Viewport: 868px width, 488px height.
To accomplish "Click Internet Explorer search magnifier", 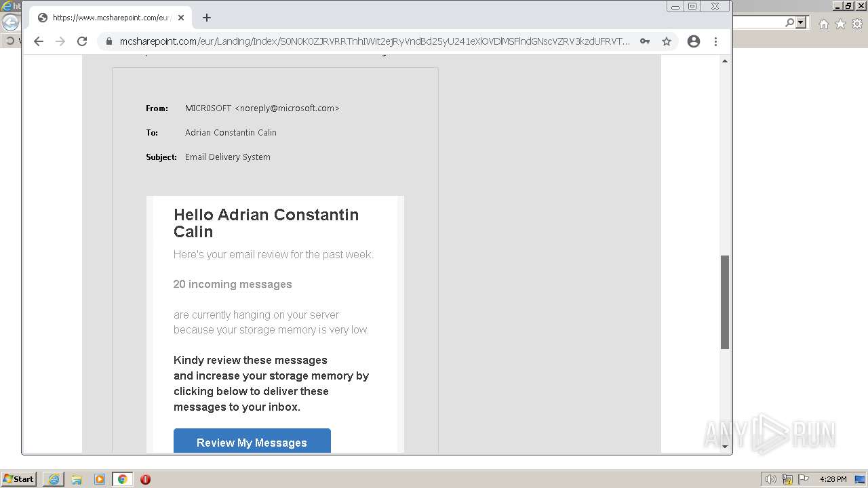I will pos(789,22).
